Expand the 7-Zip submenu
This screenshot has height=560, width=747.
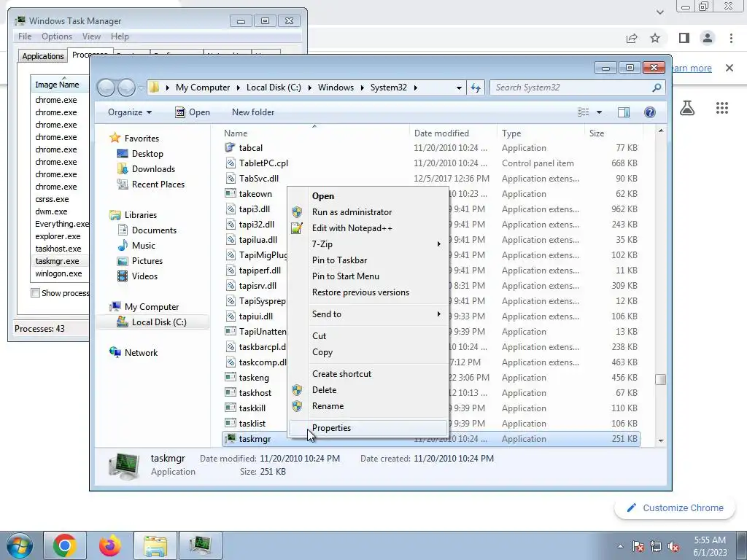pyautogui.click(x=438, y=244)
